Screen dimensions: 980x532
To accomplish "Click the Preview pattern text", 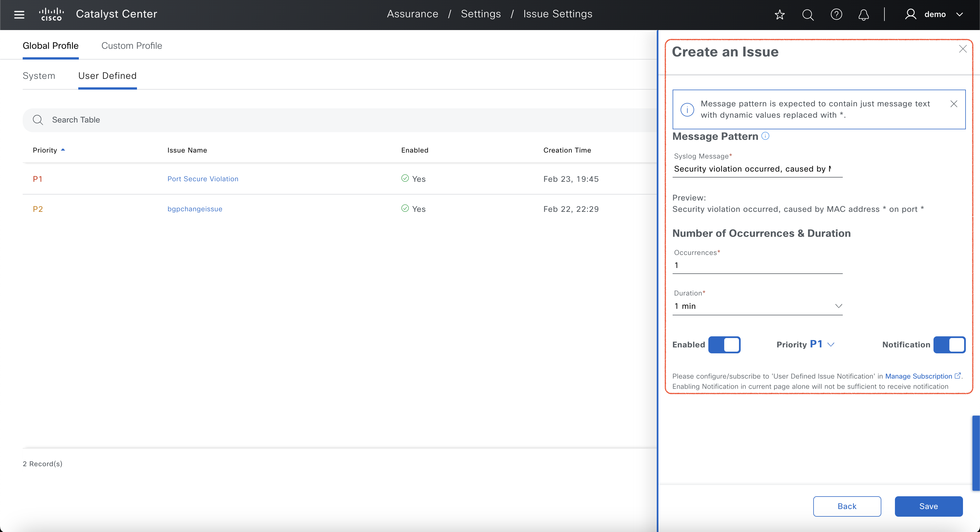I will click(798, 209).
